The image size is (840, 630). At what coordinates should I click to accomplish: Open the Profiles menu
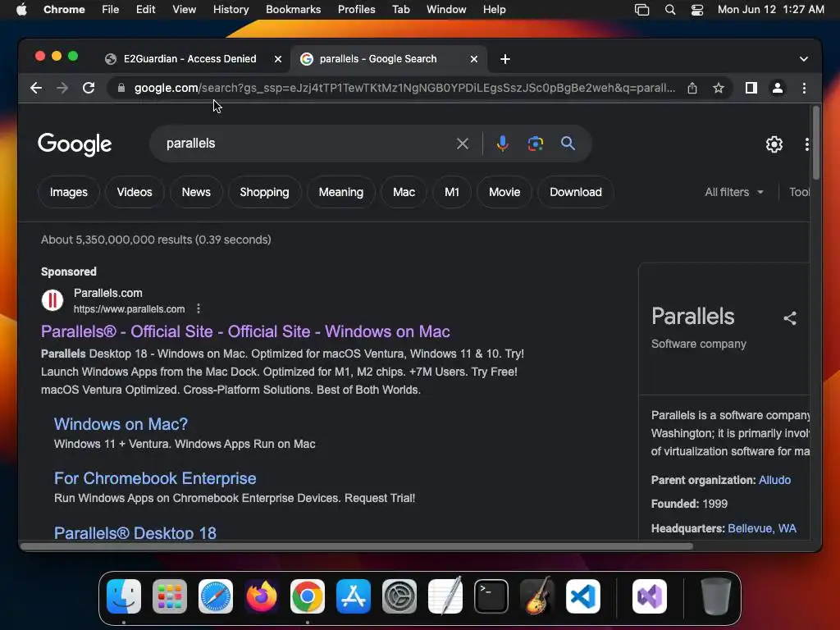pos(356,10)
